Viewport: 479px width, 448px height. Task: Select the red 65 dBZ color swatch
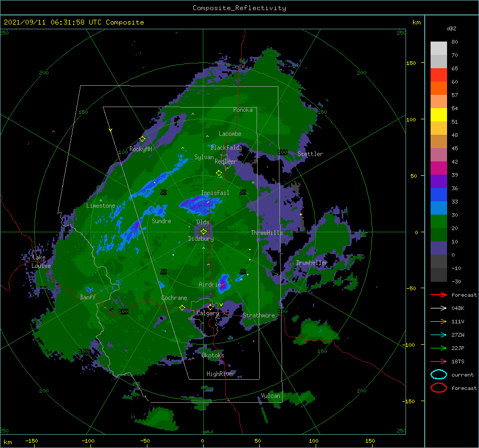point(439,75)
